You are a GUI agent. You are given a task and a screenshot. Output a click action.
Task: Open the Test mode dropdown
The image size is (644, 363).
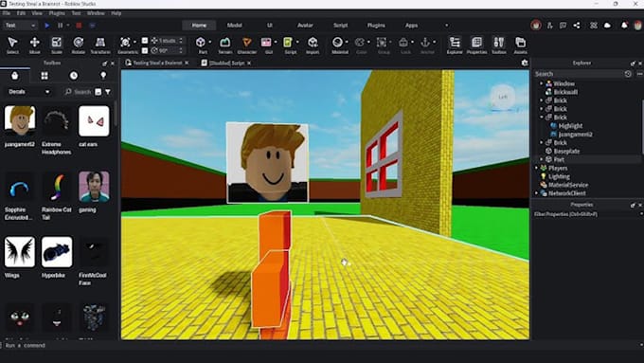point(20,26)
